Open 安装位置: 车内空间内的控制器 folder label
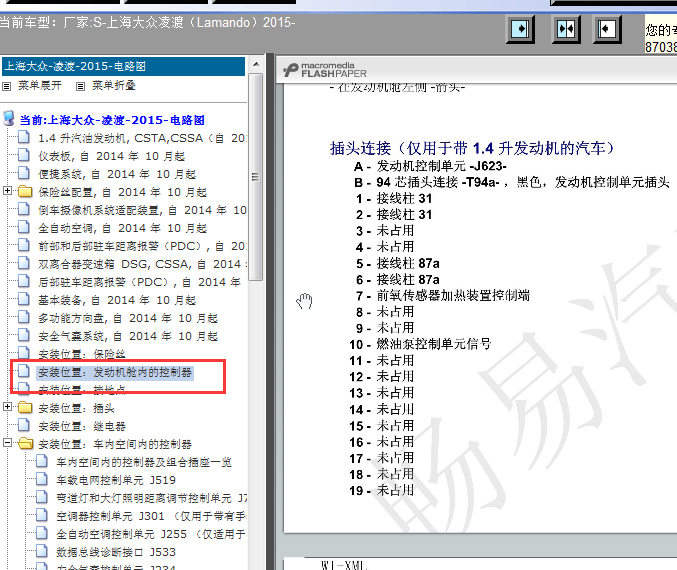The image size is (677, 570). click(115, 444)
